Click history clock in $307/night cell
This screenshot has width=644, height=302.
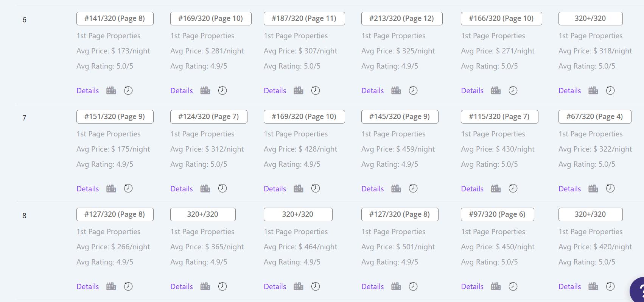point(316,91)
